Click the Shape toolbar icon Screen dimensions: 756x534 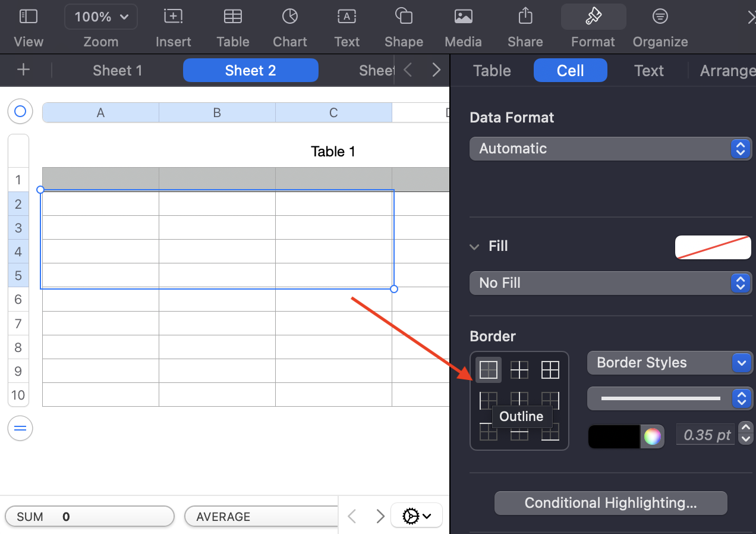tap(404, 17)
